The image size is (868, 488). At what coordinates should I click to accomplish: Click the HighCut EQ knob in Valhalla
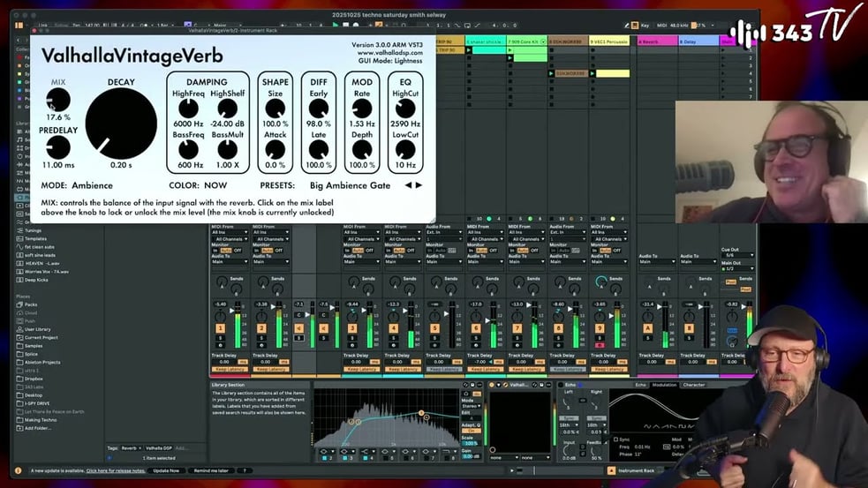pyautogui.click(x=405, y=109)
